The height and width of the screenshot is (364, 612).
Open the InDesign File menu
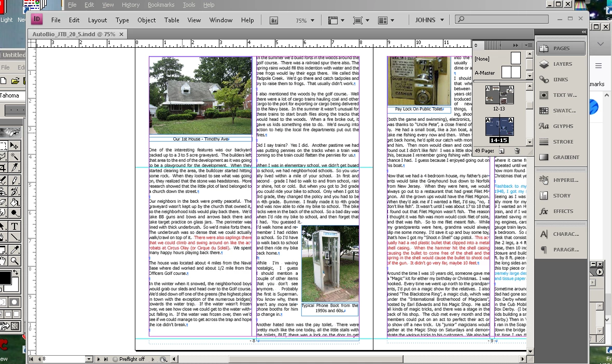(56, 20)
